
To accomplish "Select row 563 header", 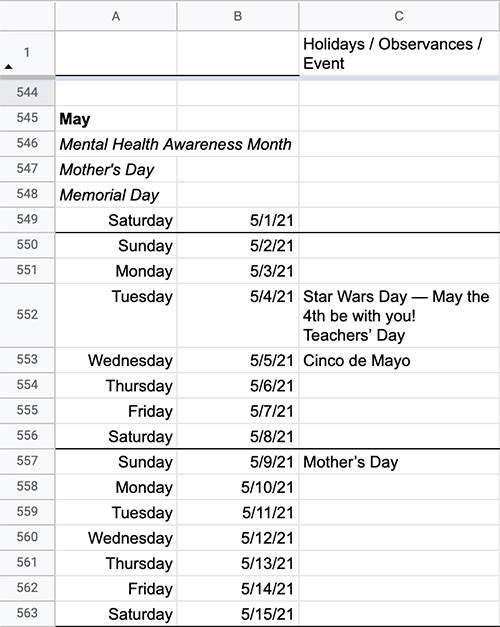I will 27,613.
